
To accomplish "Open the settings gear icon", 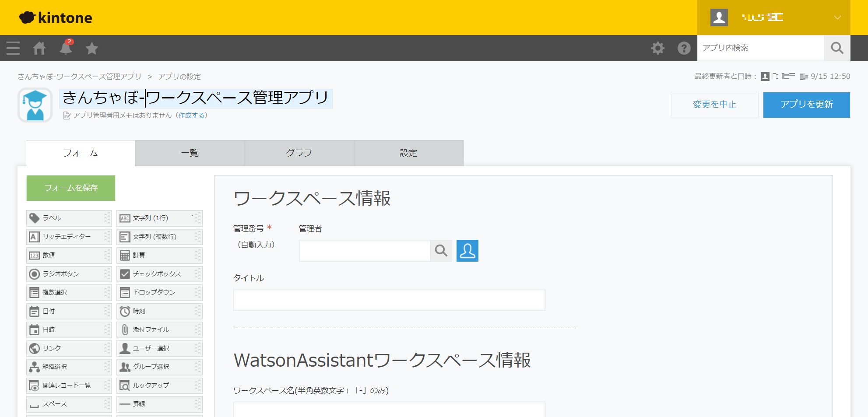I will pos(657,48).
